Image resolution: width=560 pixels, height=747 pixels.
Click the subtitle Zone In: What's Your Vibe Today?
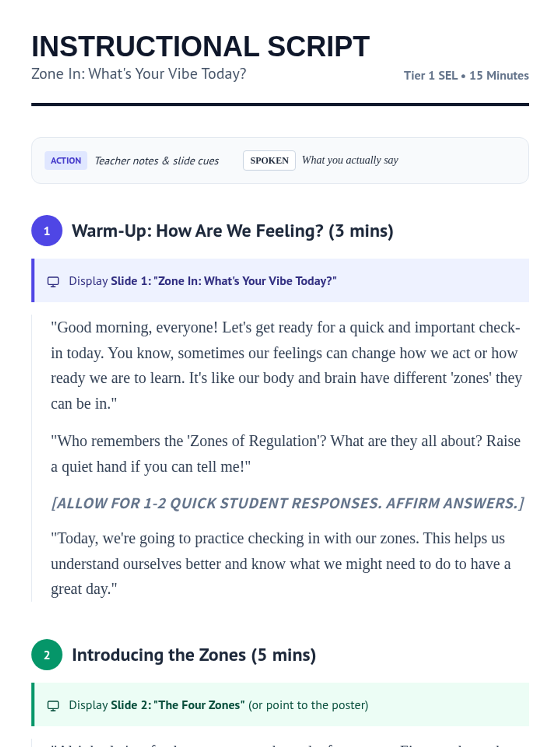point(139,74)
